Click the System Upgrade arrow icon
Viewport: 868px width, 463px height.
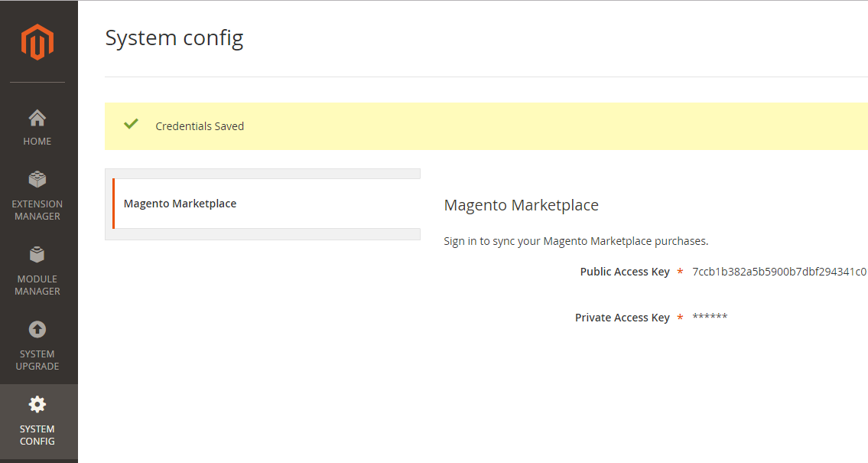37,329
